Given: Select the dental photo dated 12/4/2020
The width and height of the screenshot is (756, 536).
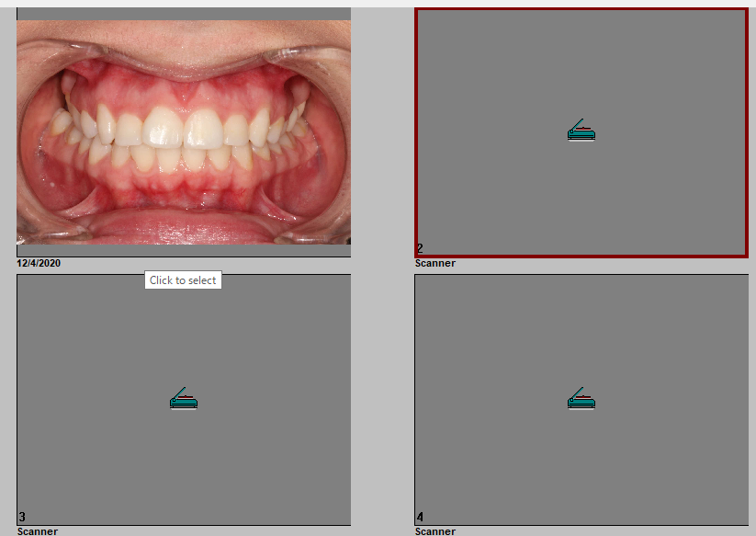Looking at the screenshot, I should click(184, 132).
